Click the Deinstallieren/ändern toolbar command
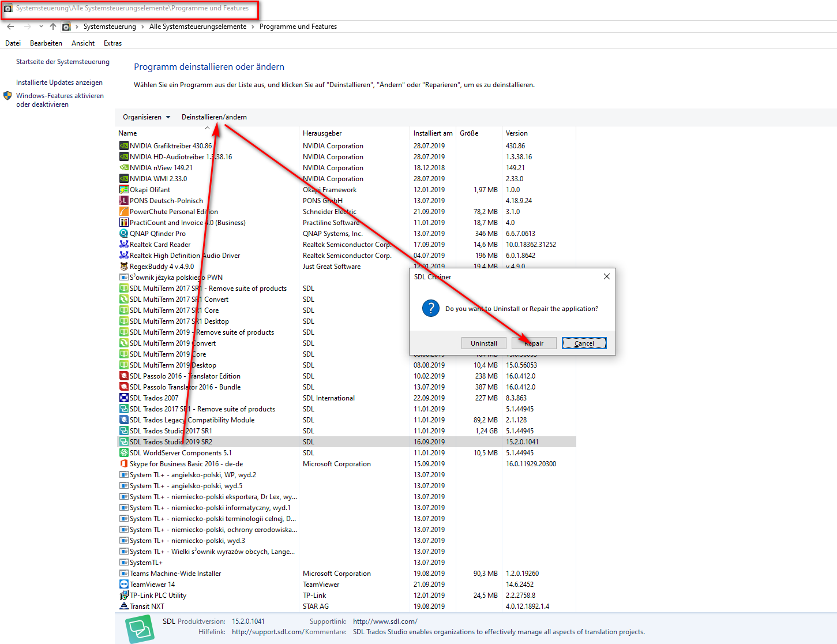The image size is (837, 644). pos(214,117)
